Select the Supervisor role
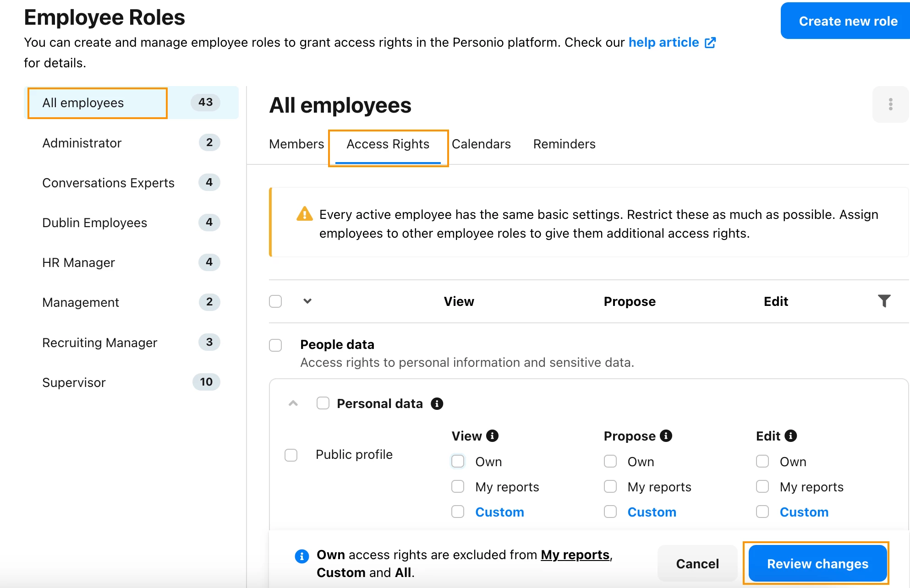Viewport: 910px width, 588px height. 132,382
